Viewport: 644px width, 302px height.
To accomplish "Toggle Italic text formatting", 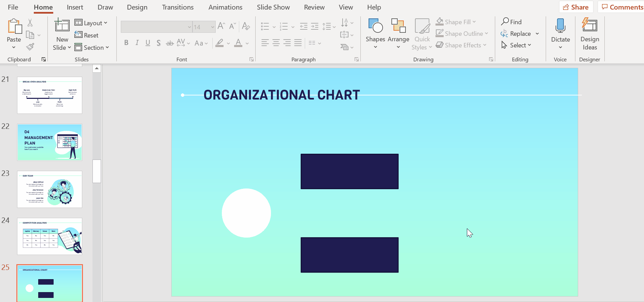I will pyautogui.click(x=137, y=43).
